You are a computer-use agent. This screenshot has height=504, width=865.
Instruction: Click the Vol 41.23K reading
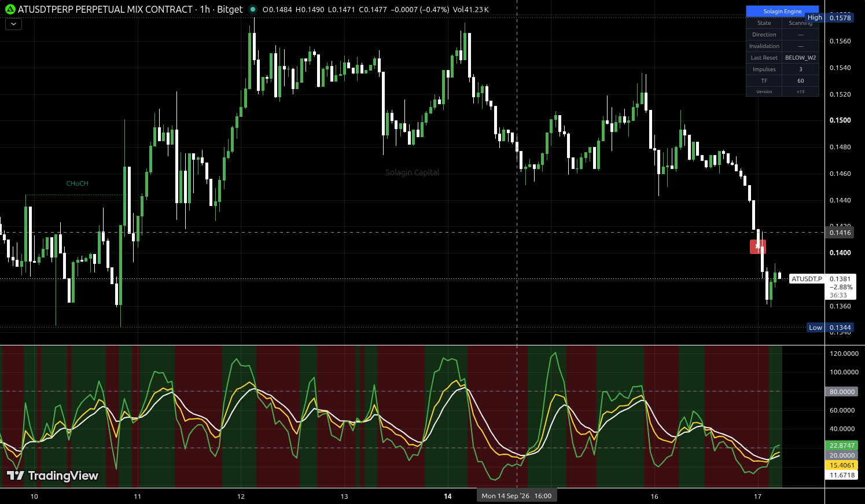(470, 10)
